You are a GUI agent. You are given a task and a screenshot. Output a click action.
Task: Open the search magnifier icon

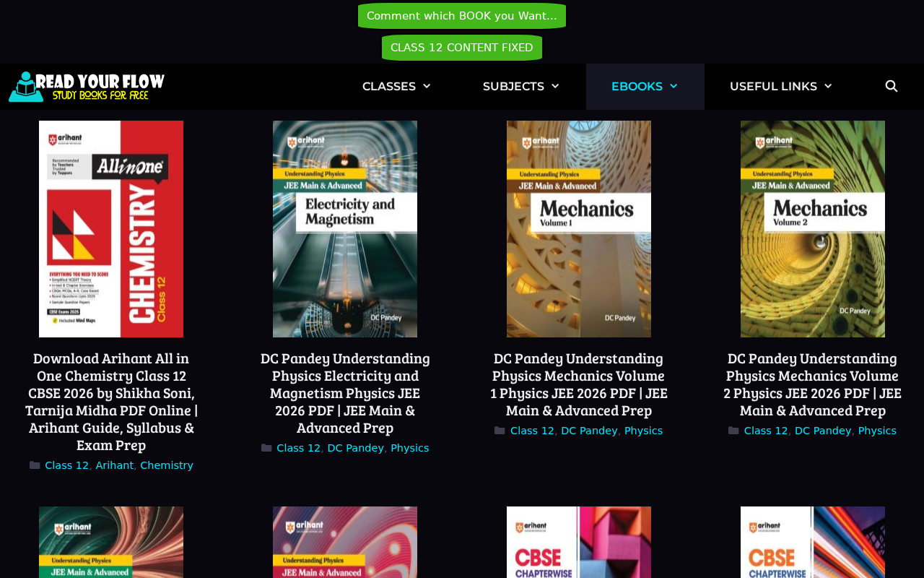point(892,87)
